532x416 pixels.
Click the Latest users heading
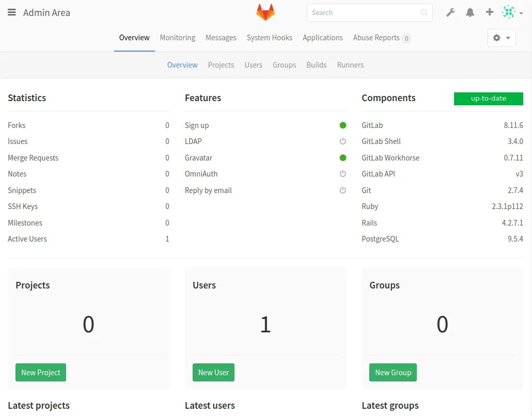pyautogui.click(x=210, y=405)
